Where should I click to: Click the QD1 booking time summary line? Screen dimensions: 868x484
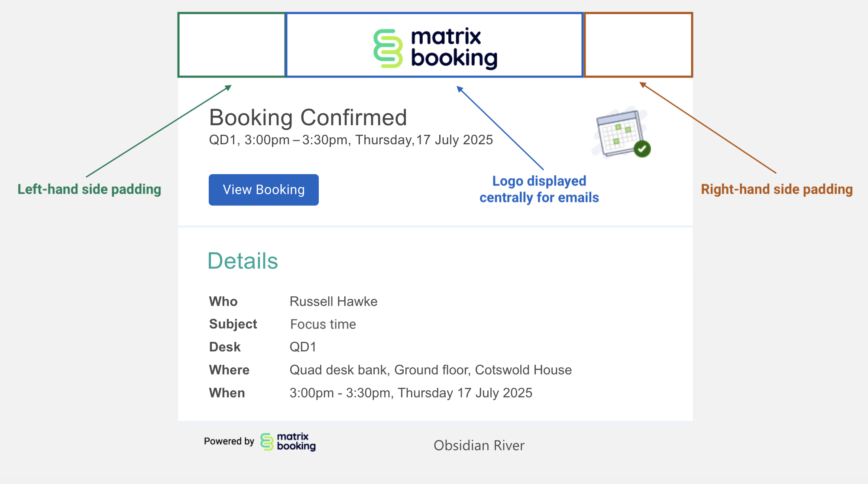351,140
